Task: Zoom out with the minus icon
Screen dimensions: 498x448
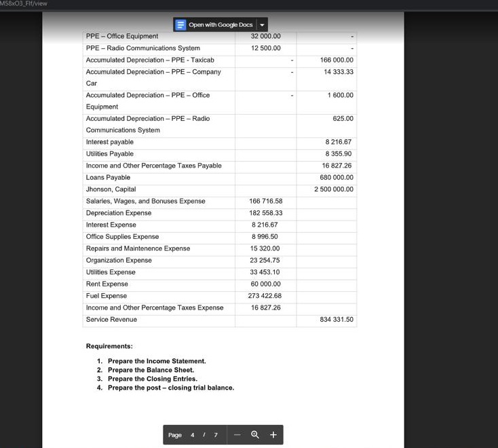Action: pos(237,434)
